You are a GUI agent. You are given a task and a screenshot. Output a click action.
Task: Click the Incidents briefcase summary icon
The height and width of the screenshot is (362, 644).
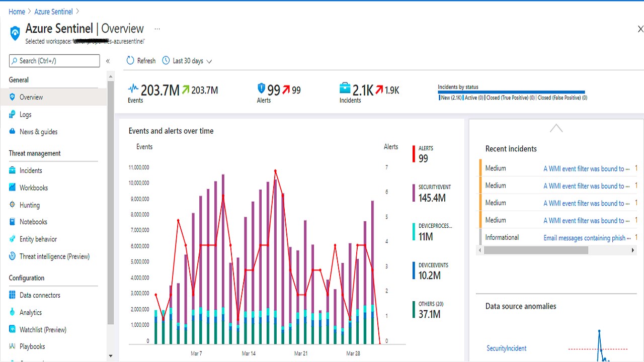click(345, 89)
